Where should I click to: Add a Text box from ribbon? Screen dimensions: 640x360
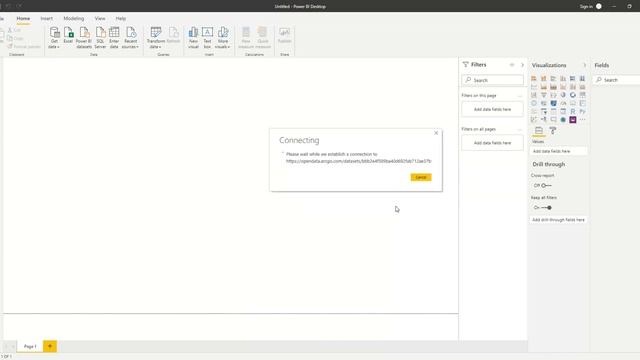(x=207, y=38)
